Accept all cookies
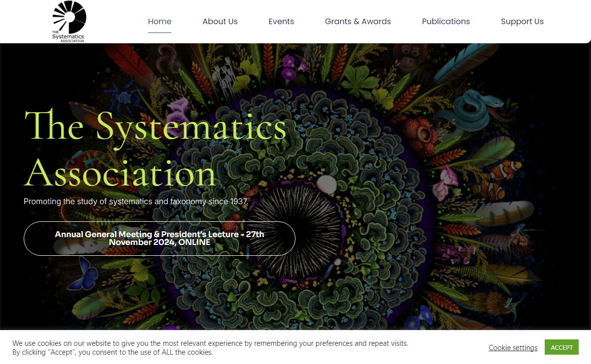The height and width of the screenshot is (364, 591). point(561,347)
